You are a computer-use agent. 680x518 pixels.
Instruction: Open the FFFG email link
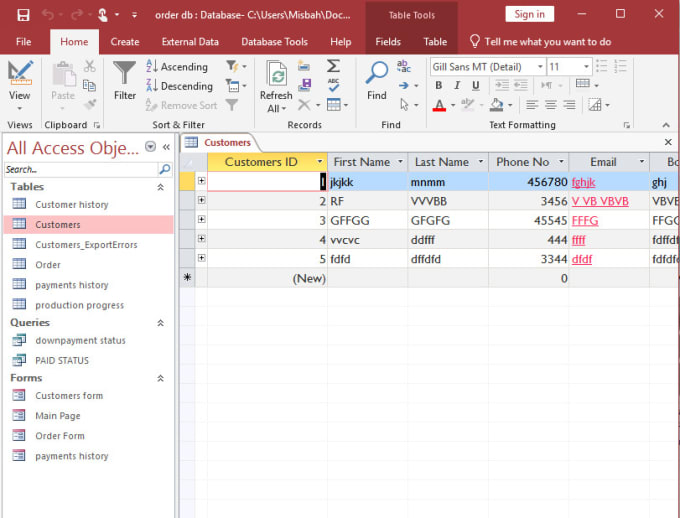click(x=585, y=220)
